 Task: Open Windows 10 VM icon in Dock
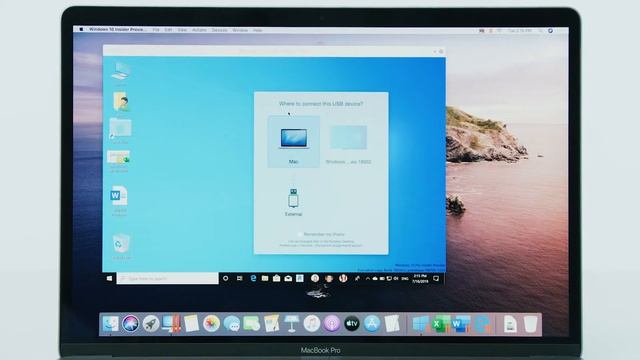(420, 324)
